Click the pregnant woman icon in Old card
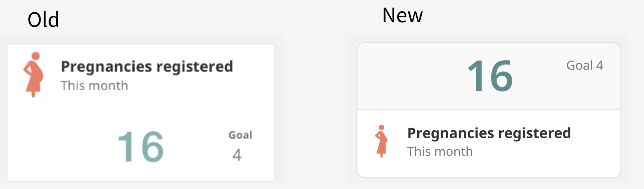Viewport: 644px width, 189px height. 33,74
